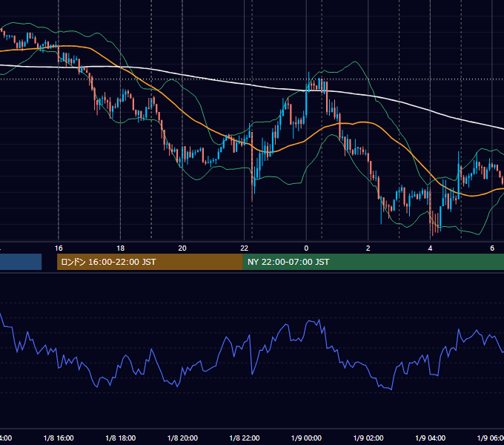Click the NY 22:00-07:00 JST session bar

[373, 262]
